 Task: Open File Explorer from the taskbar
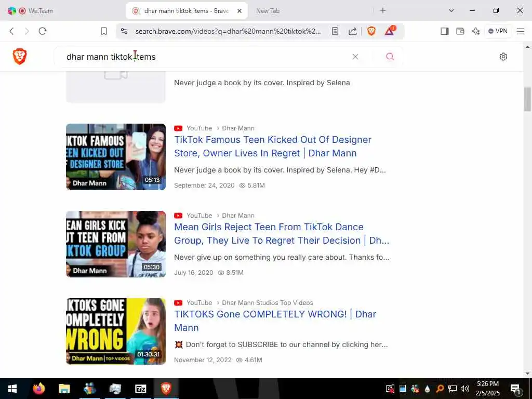pyautogui.click(x=64, y=389)
